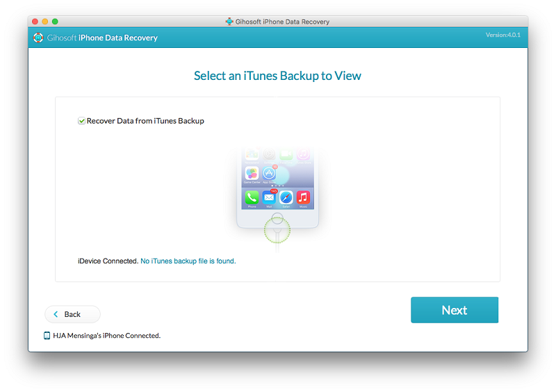Viewport: 556px width, 392px height.
Task: Click the 'Version:4.0.1' label
Action: coord(502,35)
